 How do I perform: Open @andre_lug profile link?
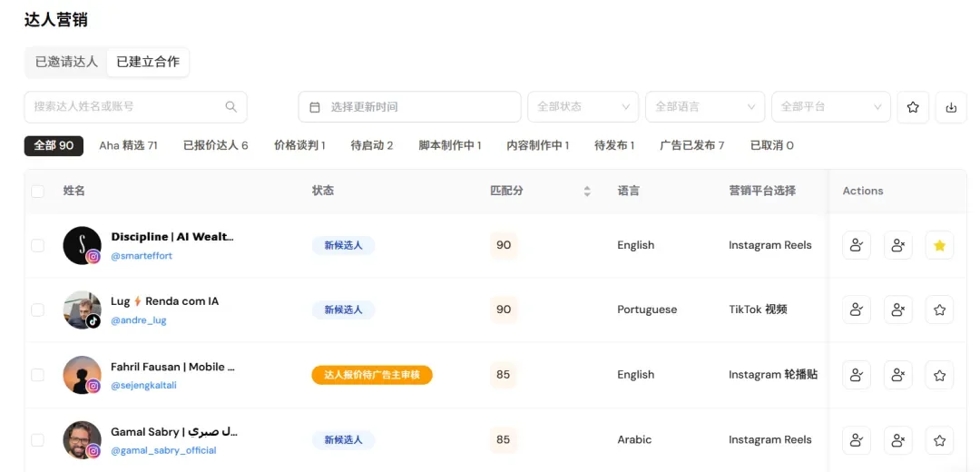click(139, 320)
